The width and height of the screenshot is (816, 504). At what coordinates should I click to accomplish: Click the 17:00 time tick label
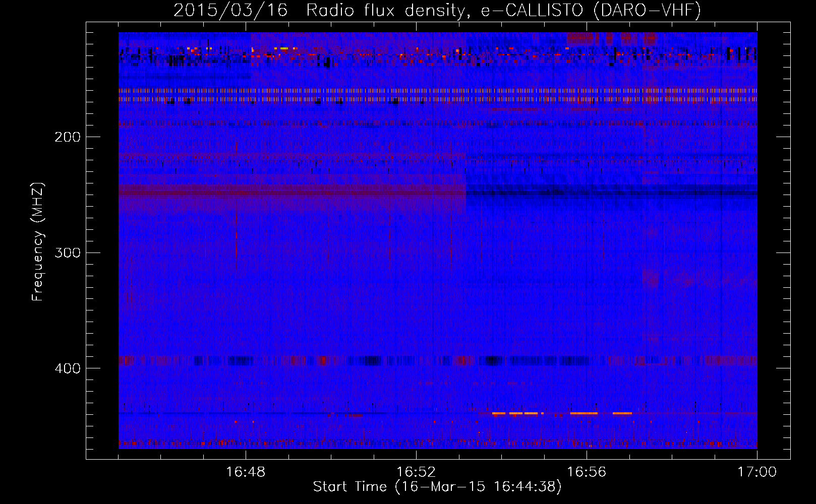click(x=757, y=472)
